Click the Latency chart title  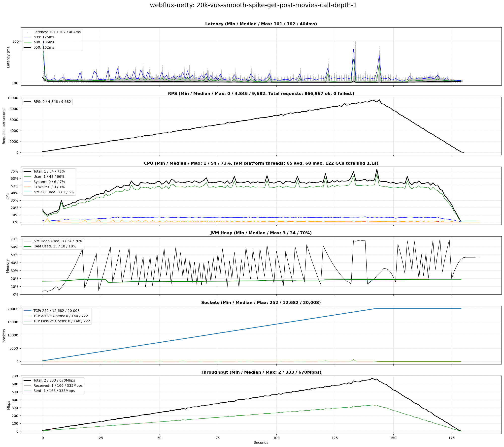tap(261, 24)
